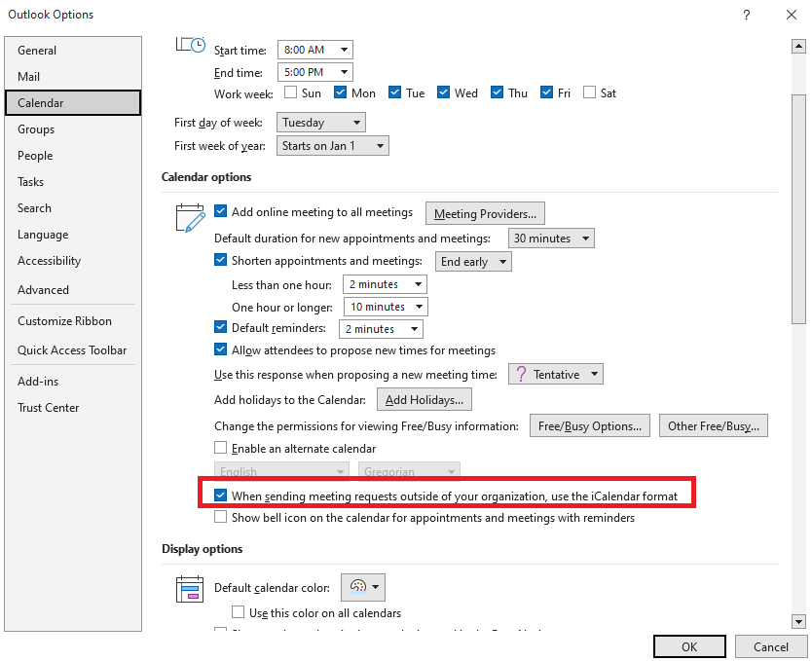Select the Language category
812x661 pixels.
pos(73,235)
